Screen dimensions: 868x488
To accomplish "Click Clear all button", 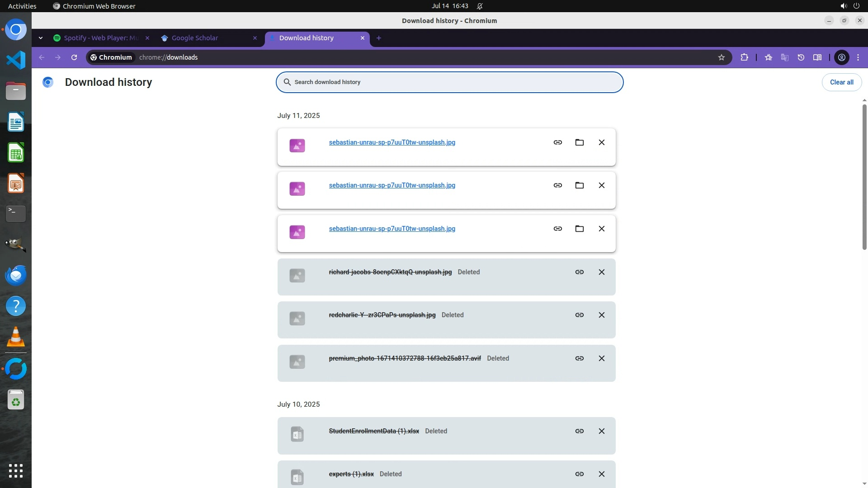I will (841, 82).
